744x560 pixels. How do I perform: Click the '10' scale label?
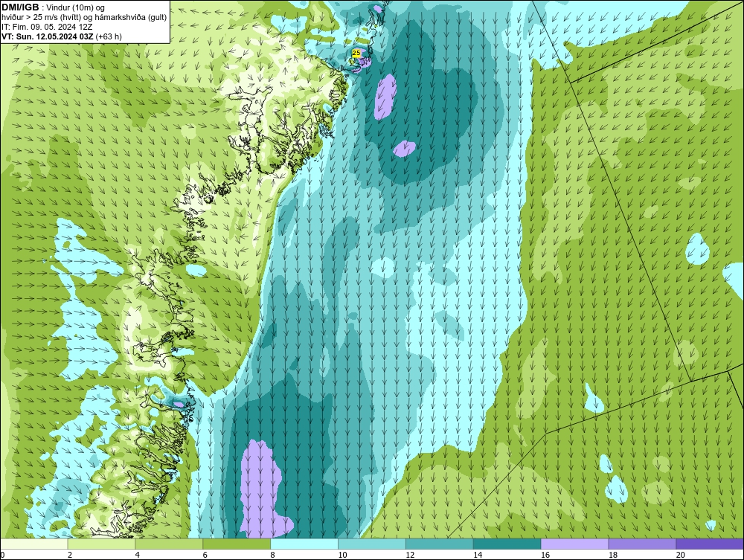pyautogui.click(x=342, y=555)
